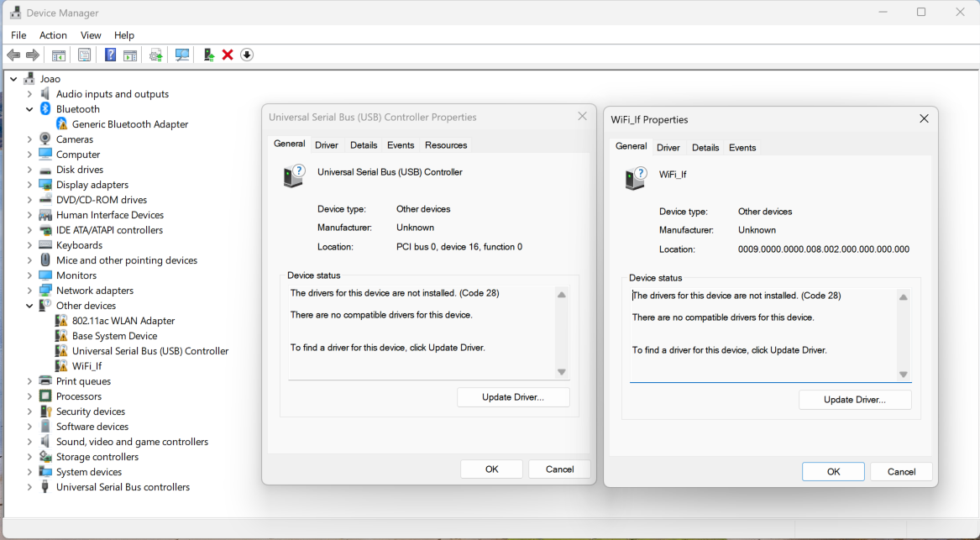Screen dimensions: 980x540
Task: Expand the Monitors category
Action: (29, 275)
